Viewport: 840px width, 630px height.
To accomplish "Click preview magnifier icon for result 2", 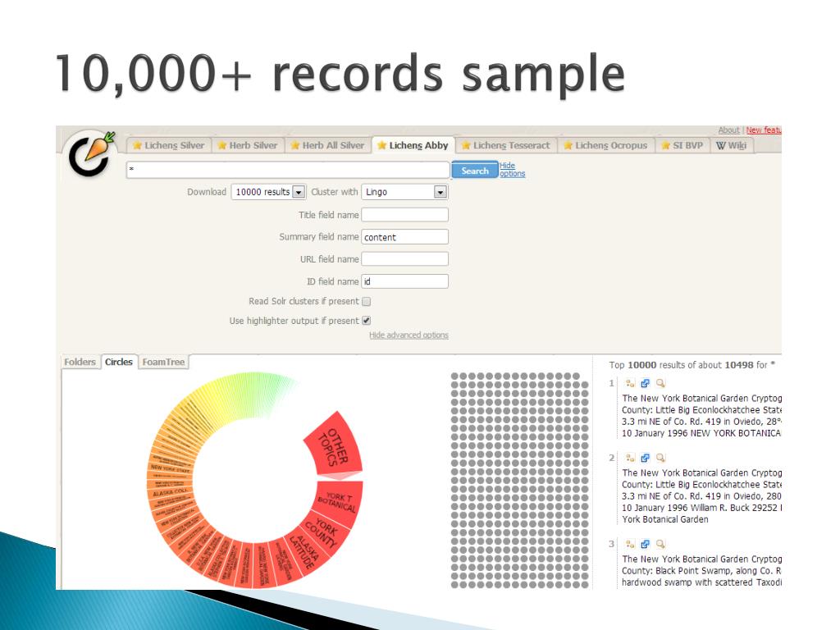I will coord(660,458).
